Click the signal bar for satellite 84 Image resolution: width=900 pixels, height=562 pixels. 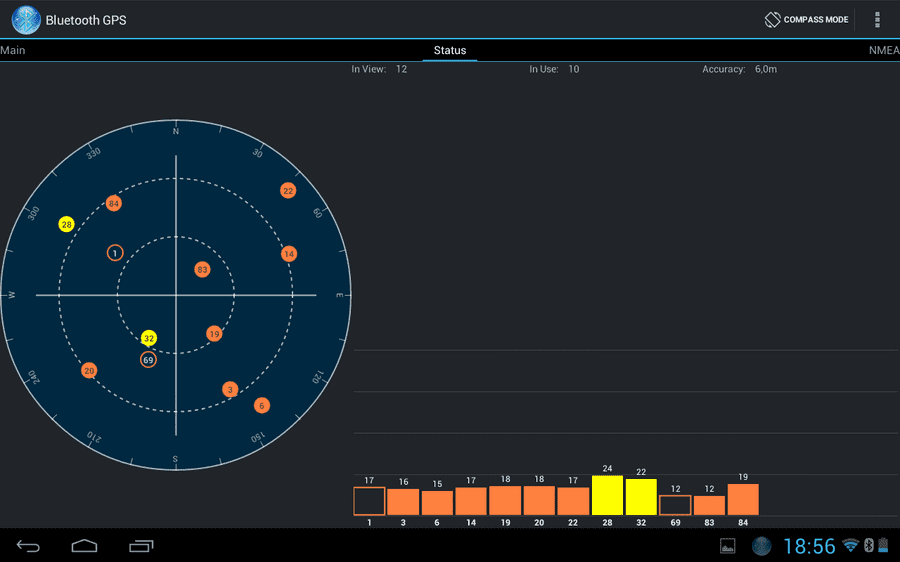point(743,499)
